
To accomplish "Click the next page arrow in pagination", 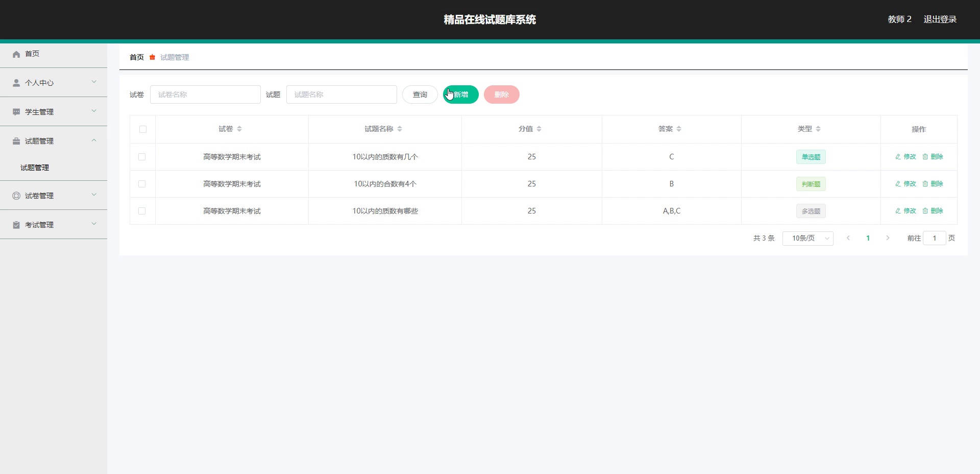I will [888, 238].
